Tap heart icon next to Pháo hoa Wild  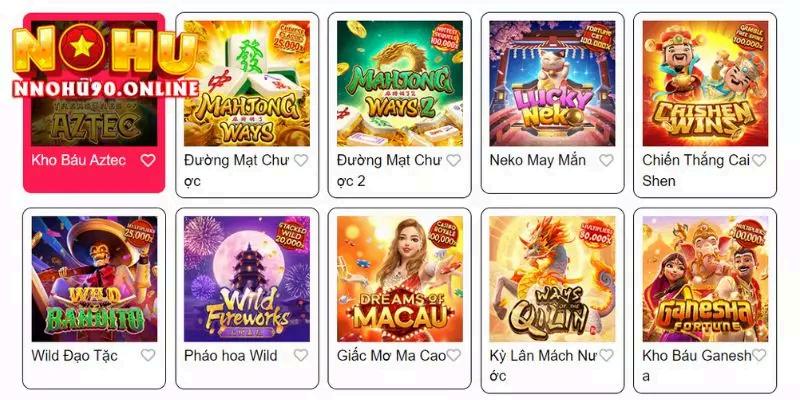301,356
